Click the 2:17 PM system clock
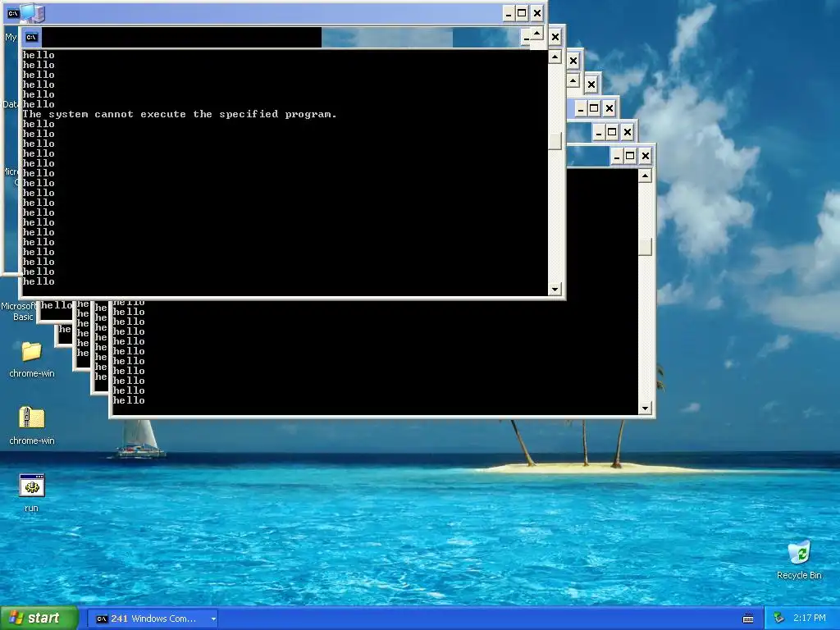 810,619
